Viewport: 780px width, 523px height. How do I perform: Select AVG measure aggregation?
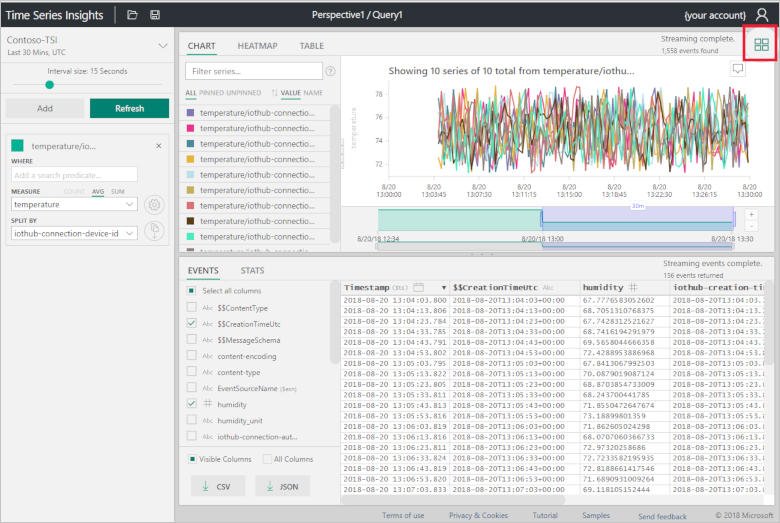click(x=98, y=192)
